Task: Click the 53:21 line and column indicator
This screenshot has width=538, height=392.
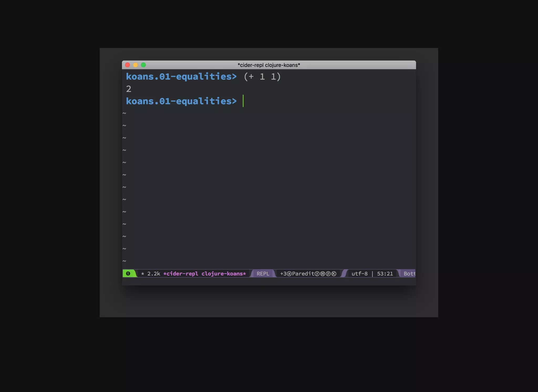Action: tap(385, 274)
